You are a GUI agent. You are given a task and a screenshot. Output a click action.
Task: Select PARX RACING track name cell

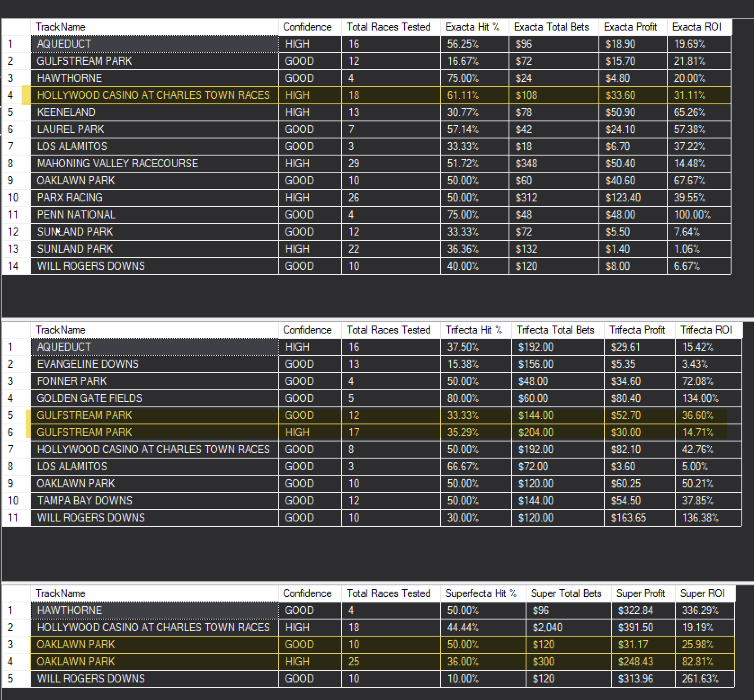[x=155, y=198]
